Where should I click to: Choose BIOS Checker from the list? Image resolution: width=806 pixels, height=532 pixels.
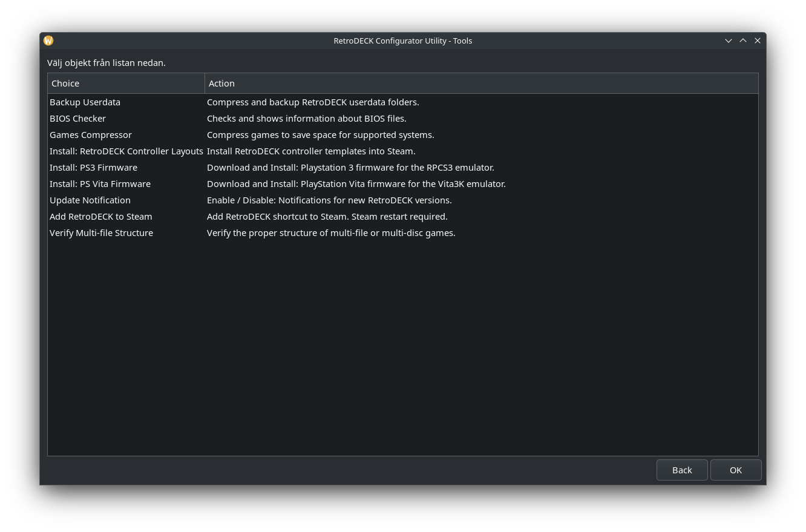point(77,119)
